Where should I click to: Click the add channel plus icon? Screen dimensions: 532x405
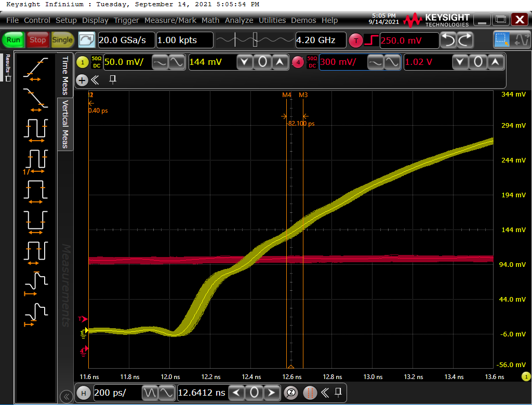82,80
